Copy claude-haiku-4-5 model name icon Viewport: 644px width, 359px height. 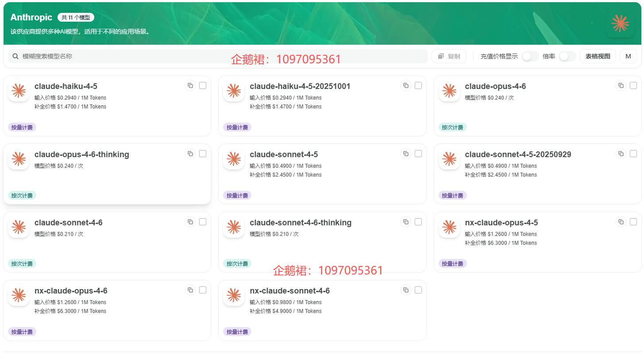pyautogui.click(x=190, y=85)
